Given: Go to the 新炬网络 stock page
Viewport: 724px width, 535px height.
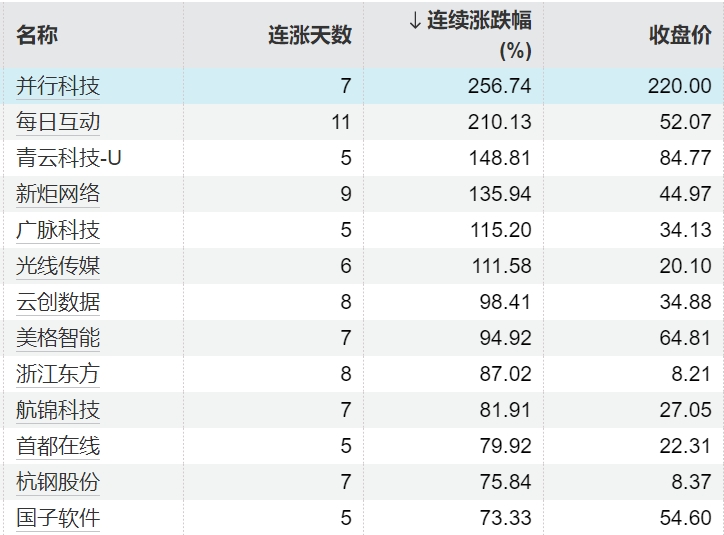Looking at the screenshot, I should (58, 195).
